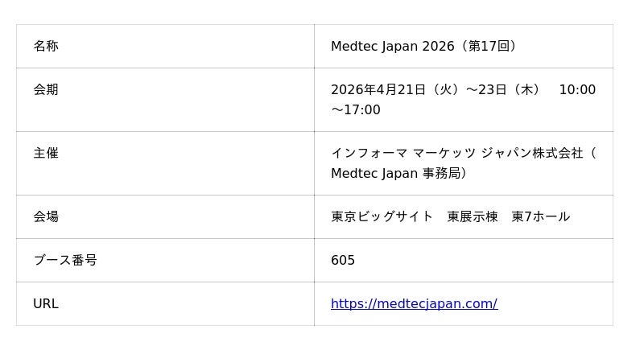644x350 pixels.
Task: Click the インフォーマ マーケッツ ジャパン株式会社 organizer name
Action: click(x=457, y=154)
